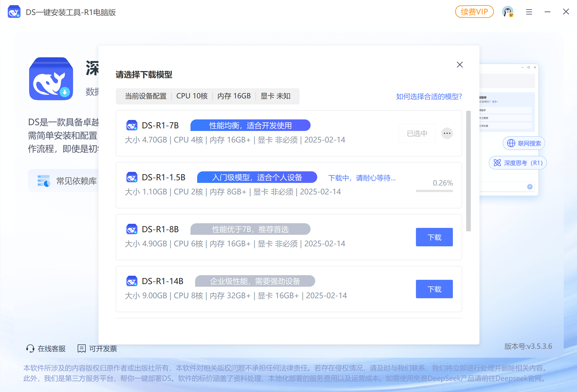
Task: Click the 性能优于7B，推荐首选 tag
Action: coord(250,229)
